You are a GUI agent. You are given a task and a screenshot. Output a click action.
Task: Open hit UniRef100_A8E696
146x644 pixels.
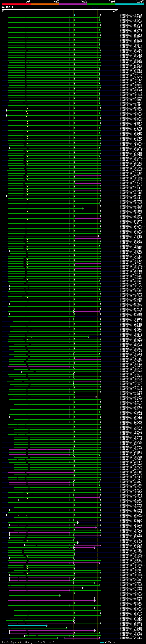pos(131,311)
